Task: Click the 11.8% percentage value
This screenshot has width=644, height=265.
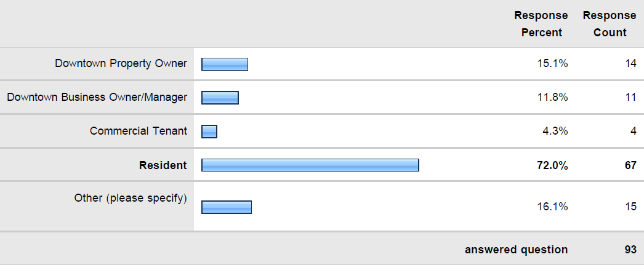Action: click(552, 97)
